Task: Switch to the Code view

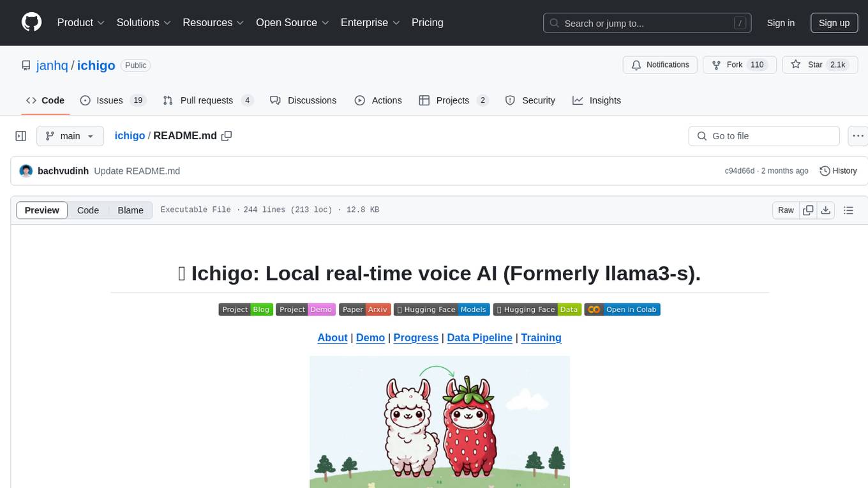Action: tap(88, 210)
